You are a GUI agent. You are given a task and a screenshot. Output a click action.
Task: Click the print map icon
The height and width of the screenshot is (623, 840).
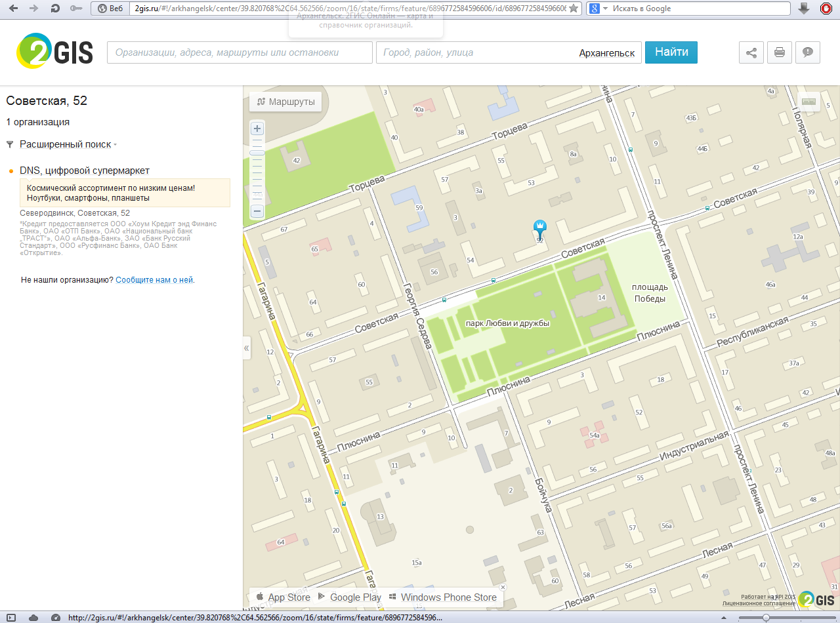[x=780, y=52]
